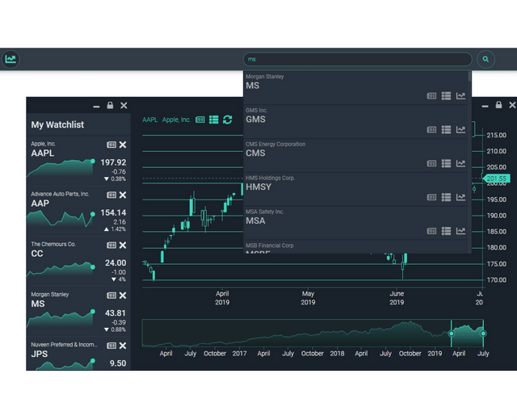Open chart icon for MSA result
The image size is (517, 420).
tap(460, 231)
